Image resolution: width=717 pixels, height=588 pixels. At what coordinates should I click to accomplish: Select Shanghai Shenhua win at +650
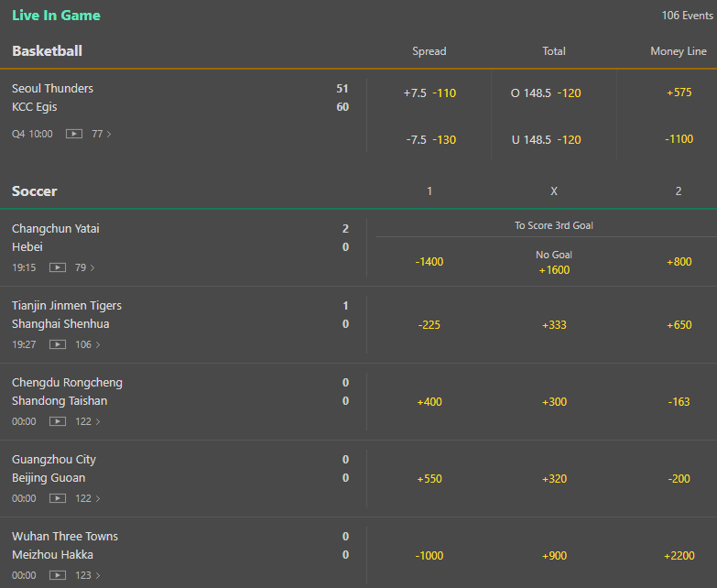[679, 325]
